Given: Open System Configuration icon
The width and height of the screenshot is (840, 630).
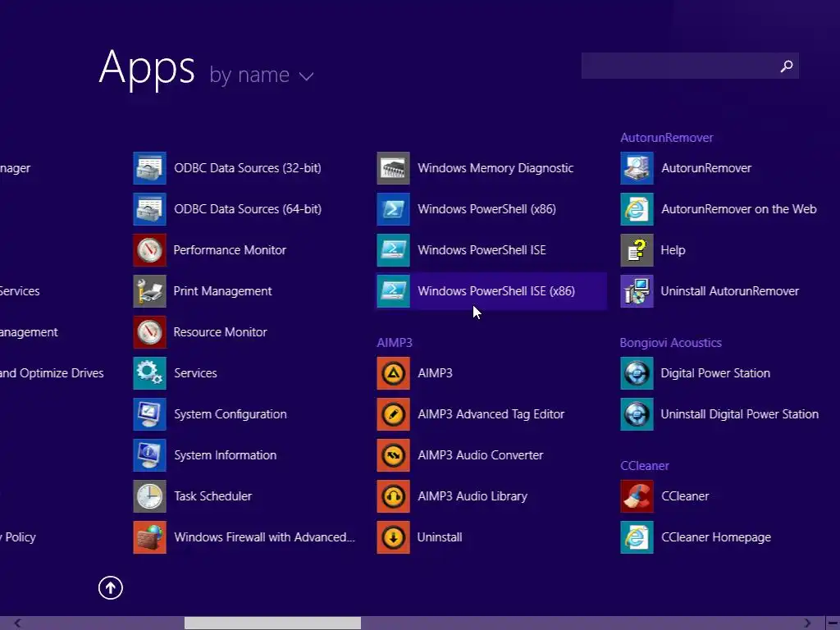Looking at the screenshot, I should pos(149,414).
